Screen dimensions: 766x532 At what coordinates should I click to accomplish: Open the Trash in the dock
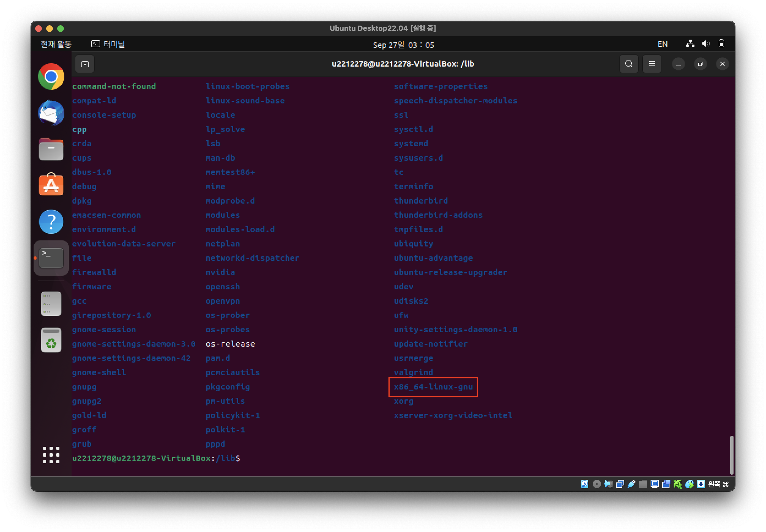[51, 340]
